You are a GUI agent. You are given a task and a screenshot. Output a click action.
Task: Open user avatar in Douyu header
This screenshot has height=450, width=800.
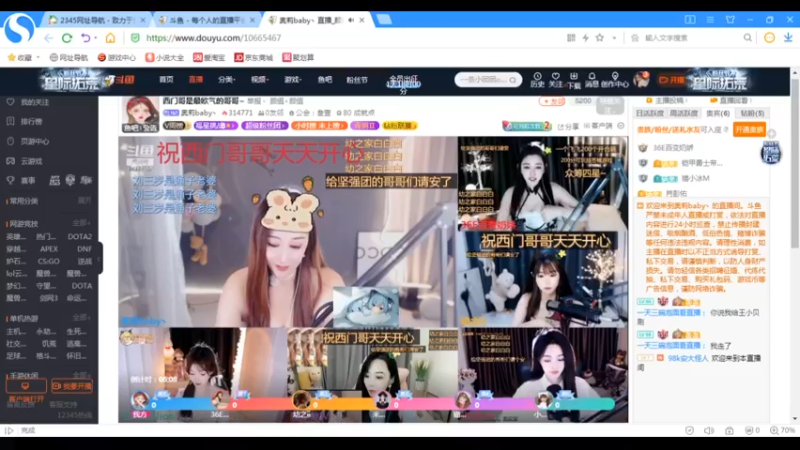641,79
